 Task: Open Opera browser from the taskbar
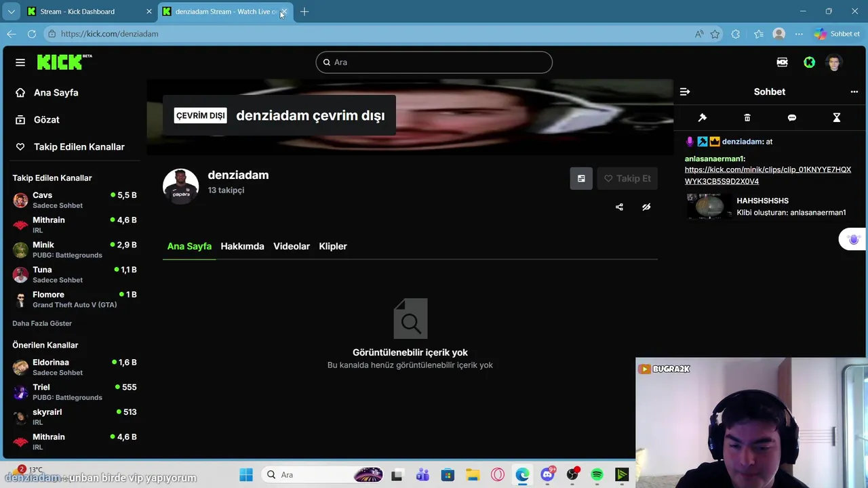pos(498,474)
